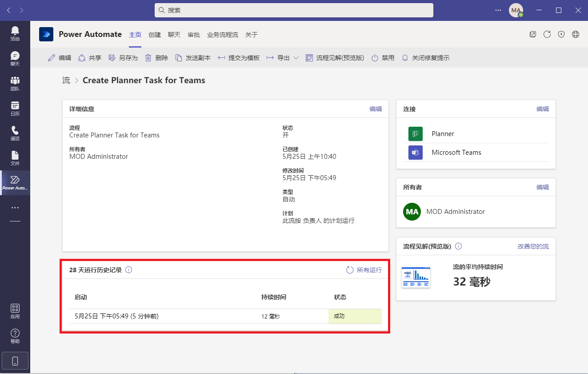The image size is (588, 374).
Task: Click the info icon beside 流程见解(预览版) card
Action: [459, 246]
